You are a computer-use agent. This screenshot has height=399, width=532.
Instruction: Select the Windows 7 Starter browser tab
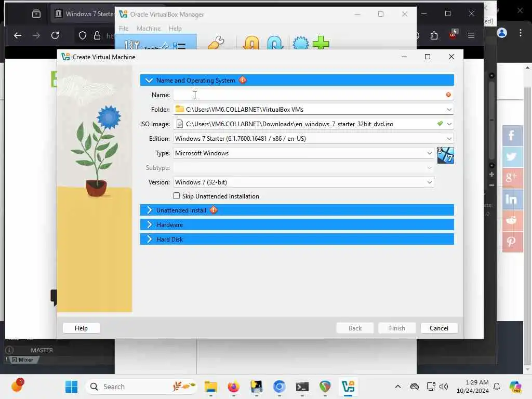tap(85, 14)
